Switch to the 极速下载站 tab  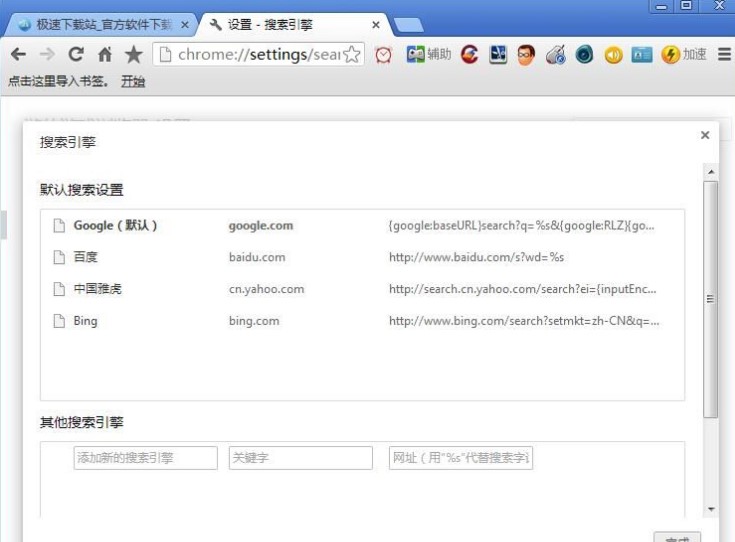[x=101, y=24]
